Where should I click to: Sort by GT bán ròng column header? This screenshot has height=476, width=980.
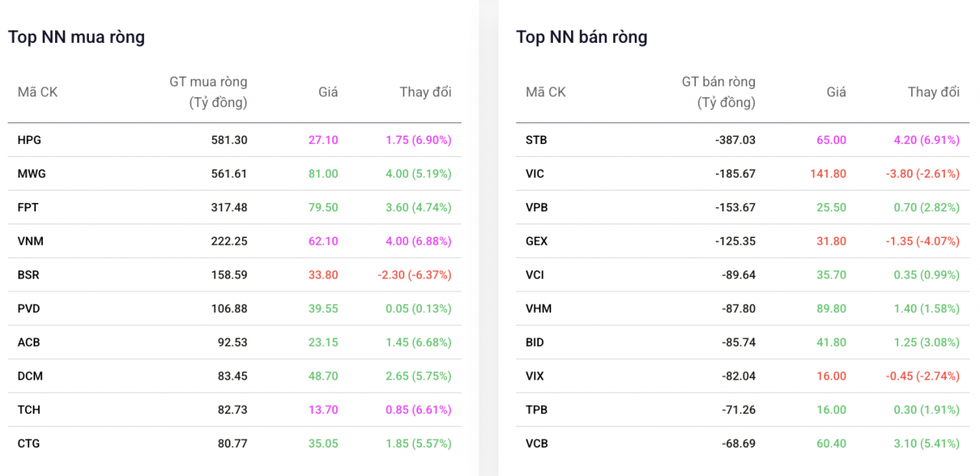click(718, 92)
